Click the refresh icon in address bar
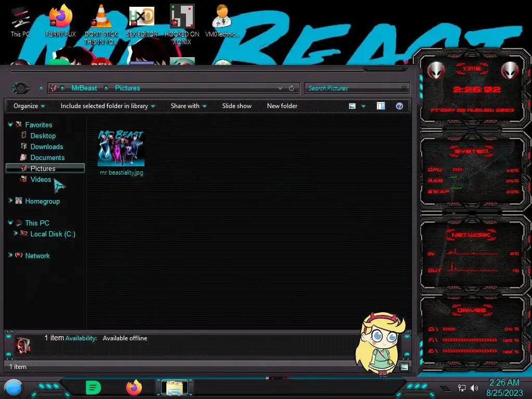This screenshot has height=399, width=532. pyautogui.click(x=291, y=88)
